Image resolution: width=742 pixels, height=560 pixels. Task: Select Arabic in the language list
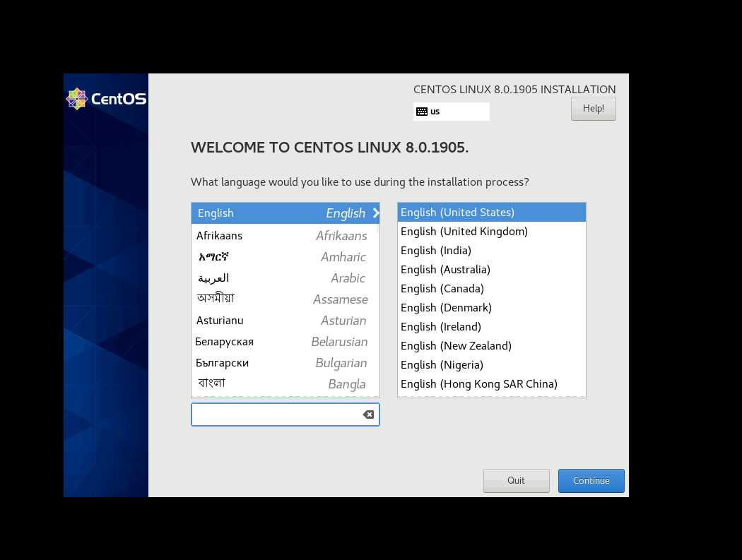click(x=285, y=278)
